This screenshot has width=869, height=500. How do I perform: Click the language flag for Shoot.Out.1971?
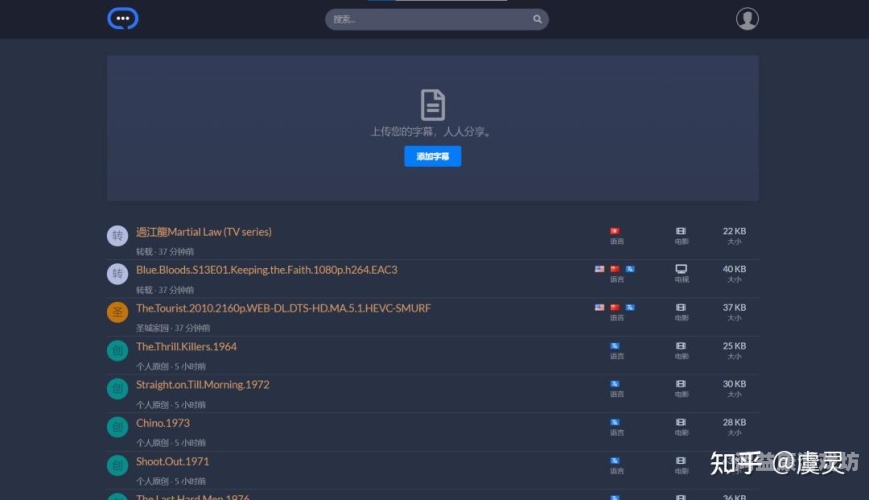pyautogui.click(x=615, y=461)
